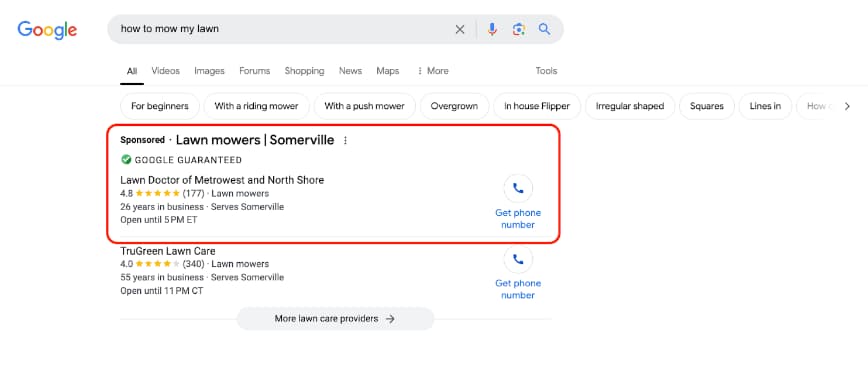This screenshot has height=368, width=868.
Task: Switch to the Forums tab
Action: (255, 71)
